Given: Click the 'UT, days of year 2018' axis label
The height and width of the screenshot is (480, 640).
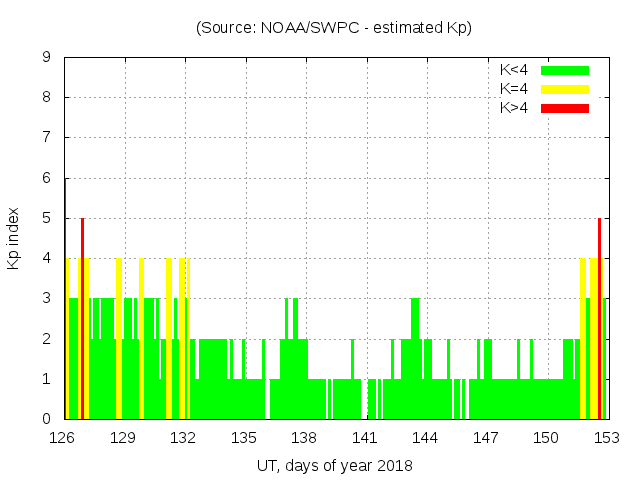Looking at the screenshot, I should tap(334, 465).
